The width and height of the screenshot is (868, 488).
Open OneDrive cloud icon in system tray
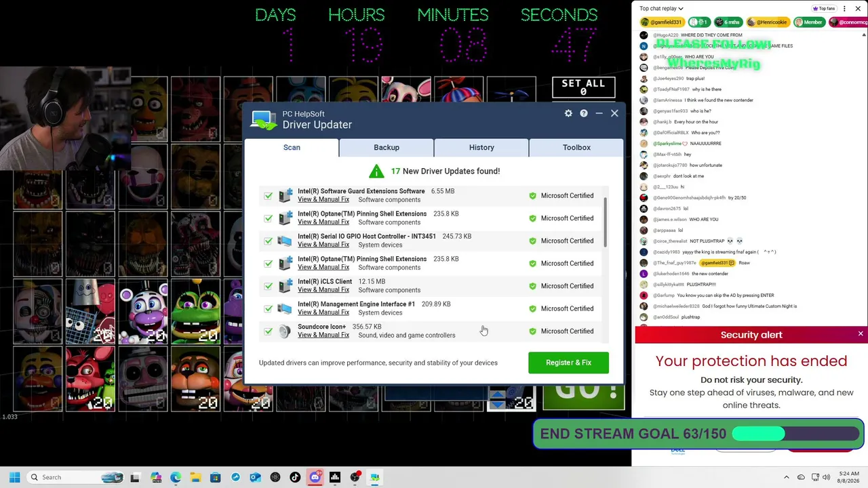coord(801,477)
